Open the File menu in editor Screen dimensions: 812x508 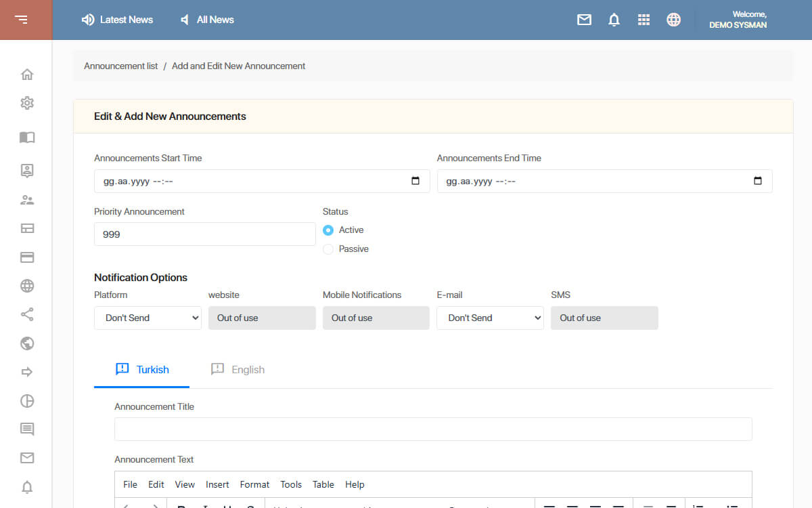(130, 484)
